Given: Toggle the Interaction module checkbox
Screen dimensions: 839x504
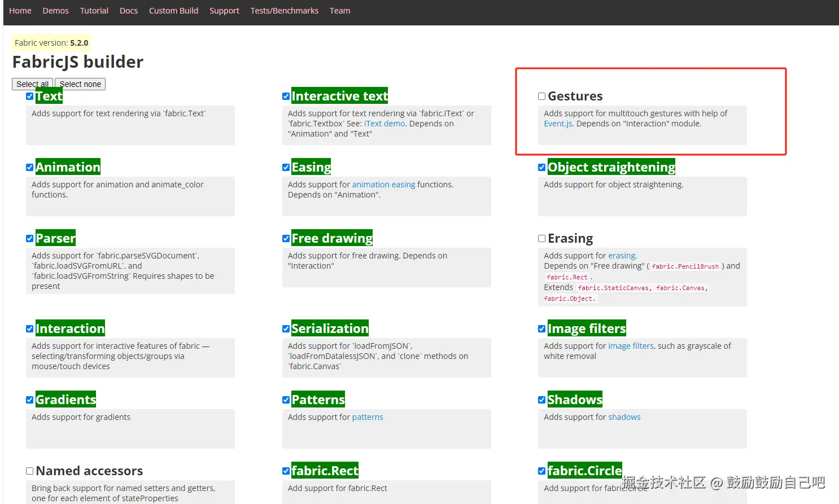Looking at the screenshot, I should coord(29,329).
